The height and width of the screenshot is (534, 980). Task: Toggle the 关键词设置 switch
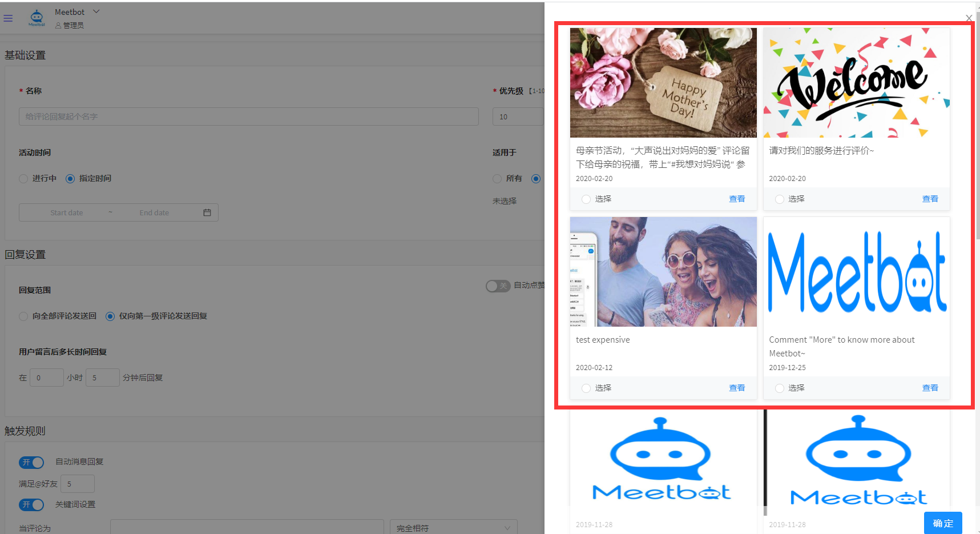(x=31, y=505)
